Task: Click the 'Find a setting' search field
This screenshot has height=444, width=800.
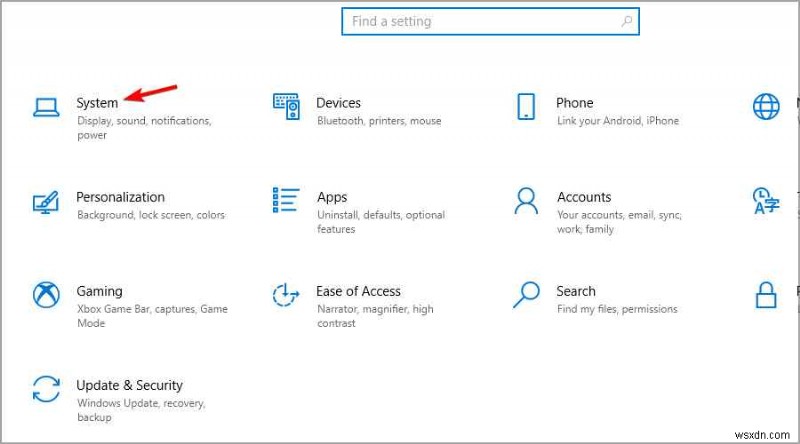Action: [480, 21]
